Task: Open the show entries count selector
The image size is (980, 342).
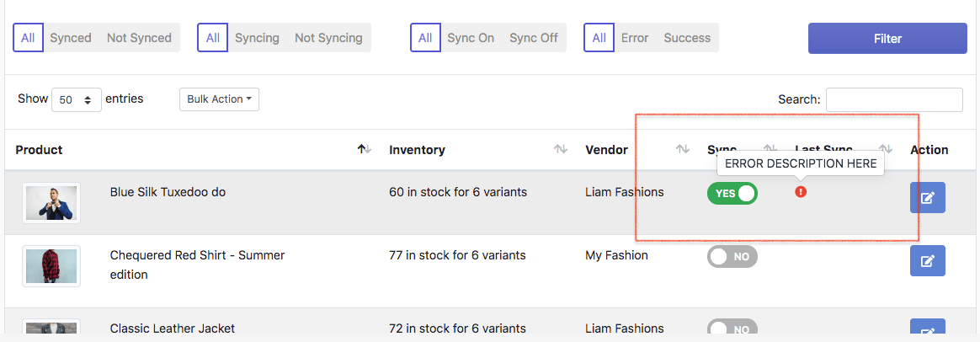Action: [77, 99]
